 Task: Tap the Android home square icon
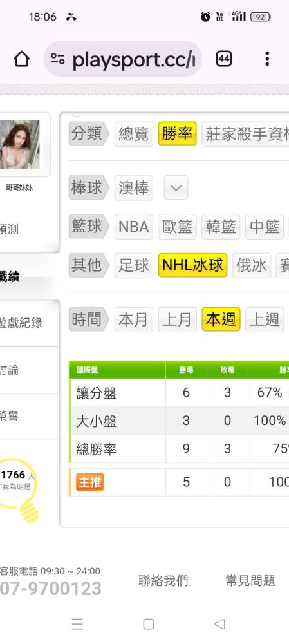[149, 624]
